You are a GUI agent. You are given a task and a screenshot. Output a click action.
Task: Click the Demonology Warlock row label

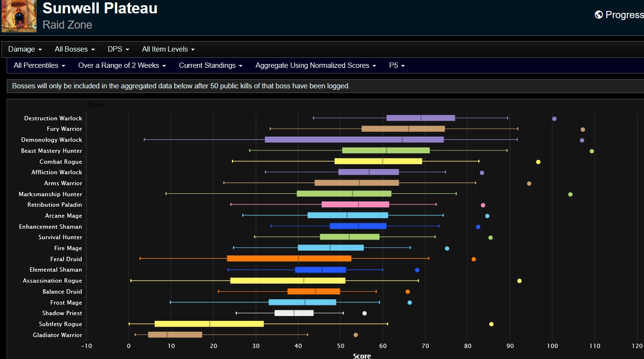point(52,140)
